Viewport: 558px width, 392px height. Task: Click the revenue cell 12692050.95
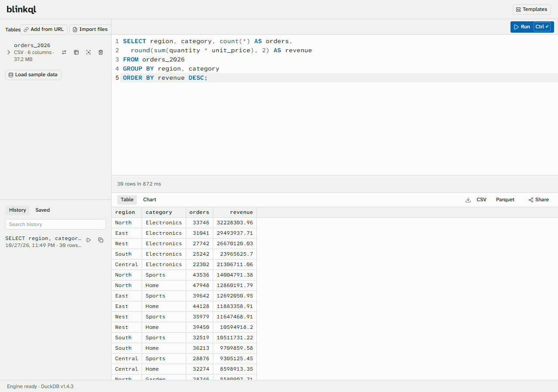[235, 296]
